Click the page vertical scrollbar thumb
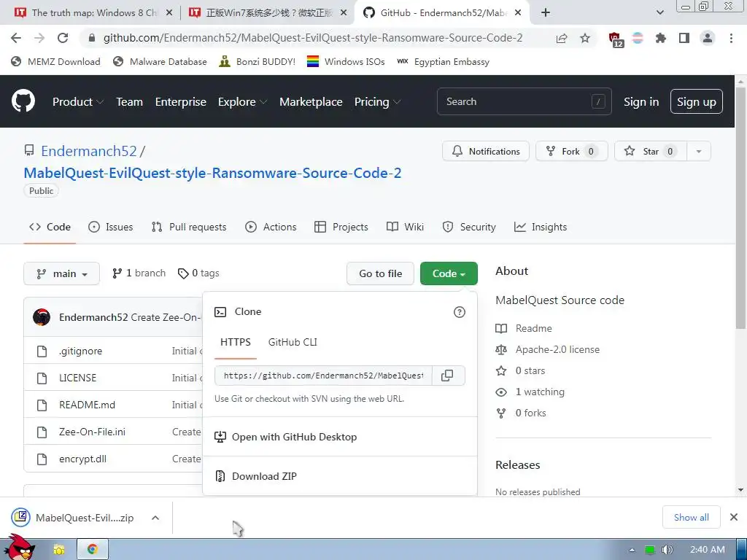 740,209
